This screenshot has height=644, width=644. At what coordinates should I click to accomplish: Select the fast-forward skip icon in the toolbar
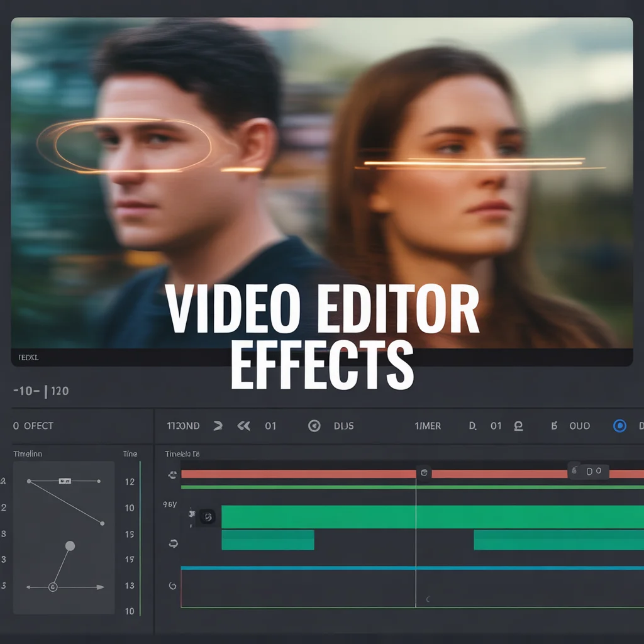tap(217, 426)
